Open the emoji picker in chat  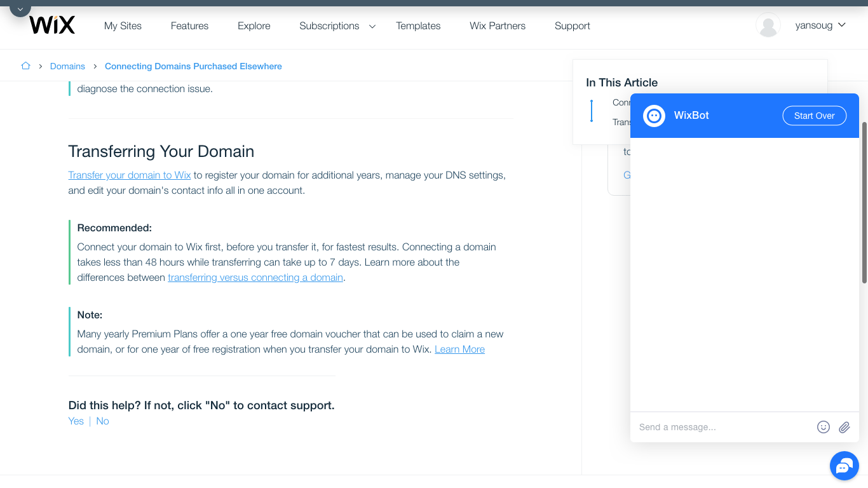pos(824,427)
